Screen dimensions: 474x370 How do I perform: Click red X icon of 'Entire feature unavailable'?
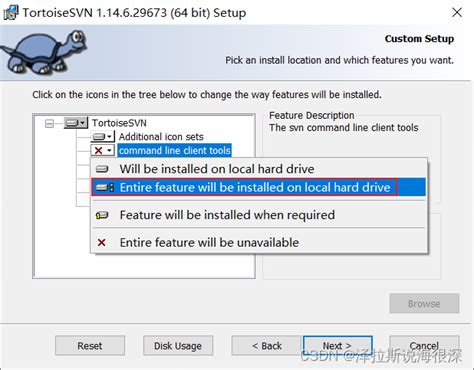pos(102,242)
